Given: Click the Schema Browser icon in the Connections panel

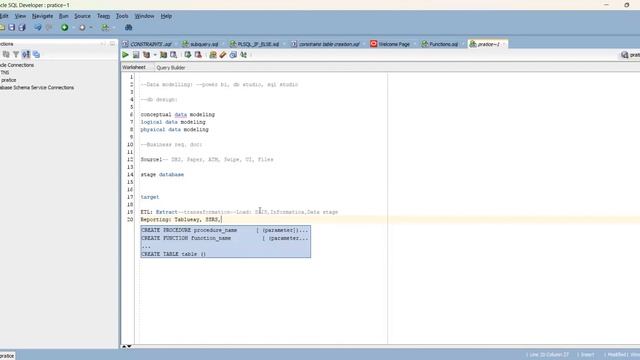Looking at the screenshot, I should (26, 54).
